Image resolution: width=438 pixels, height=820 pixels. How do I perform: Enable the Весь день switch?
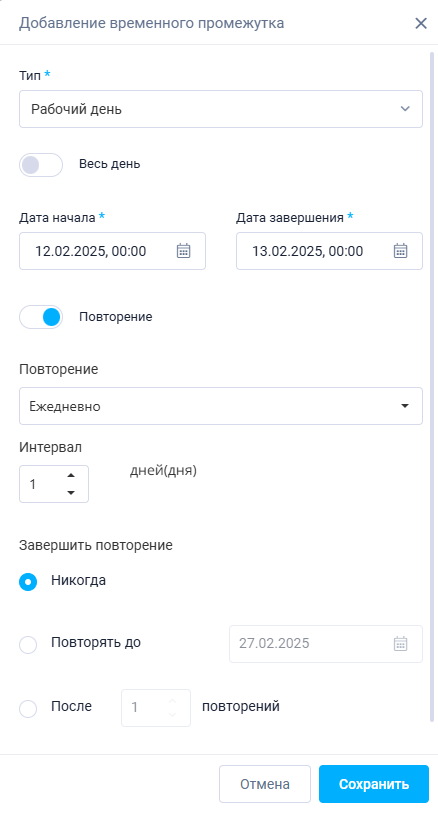41,165
